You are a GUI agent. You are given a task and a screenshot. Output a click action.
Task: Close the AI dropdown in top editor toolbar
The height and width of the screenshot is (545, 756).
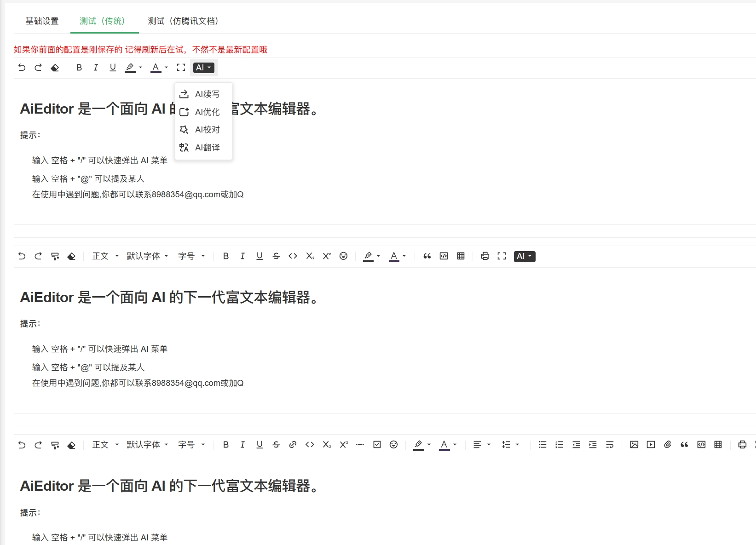[x=203, y=68]
